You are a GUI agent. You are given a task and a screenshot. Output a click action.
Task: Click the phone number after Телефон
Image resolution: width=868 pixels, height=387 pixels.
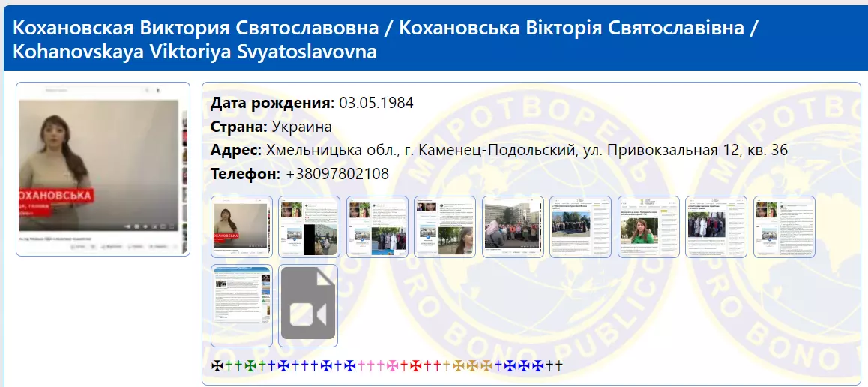point(337,174)
